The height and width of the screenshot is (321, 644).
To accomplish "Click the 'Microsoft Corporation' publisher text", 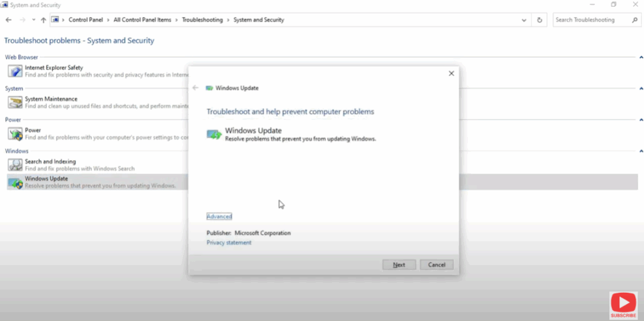I will click(262, 233).
